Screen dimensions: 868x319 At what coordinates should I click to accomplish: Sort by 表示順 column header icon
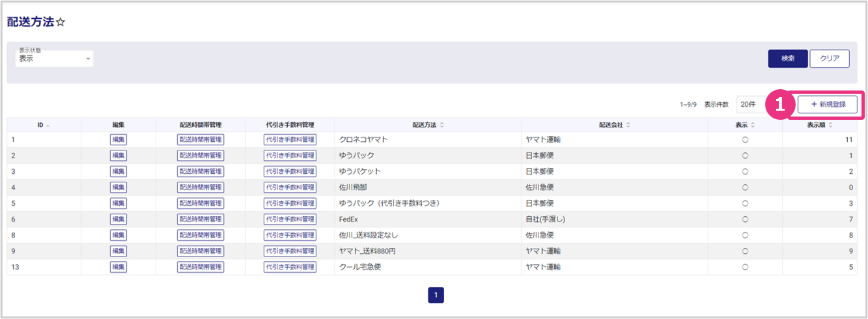830,125
